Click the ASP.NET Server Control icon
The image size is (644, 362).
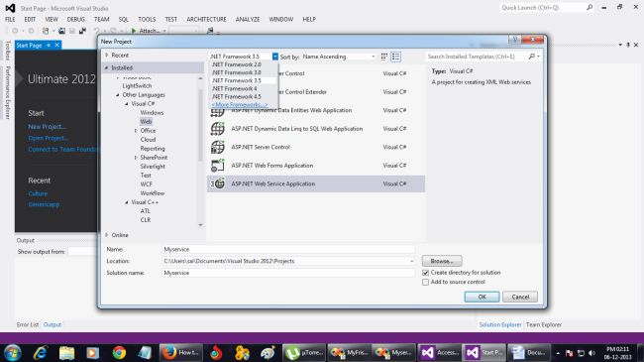pos(217,147)
